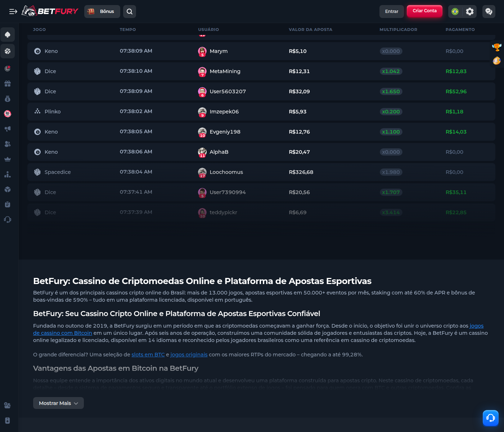Image resolution: width=504 pixels, height=432 pixels.
Task: Follow the 'jogos originais' link
Action: (x=189, y=355)
